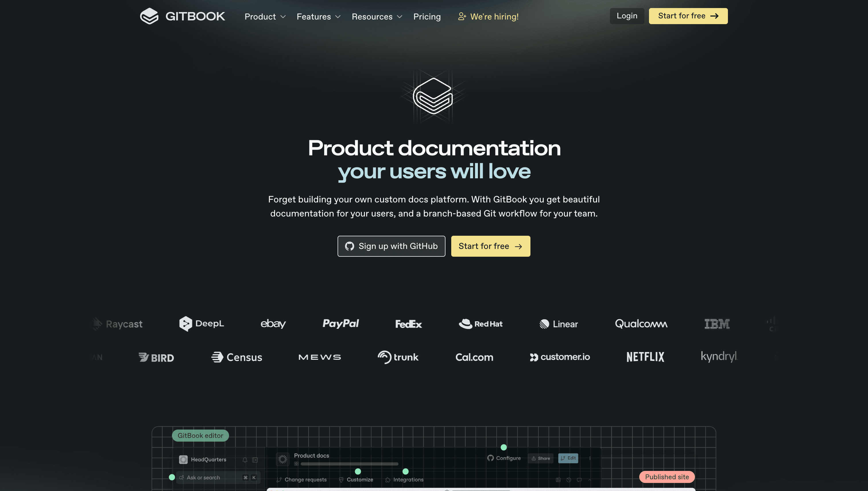868x491 pixels.
Task: Click the yellow hero Start for free button
Action: pyautogui.click(x=491, y=246)
